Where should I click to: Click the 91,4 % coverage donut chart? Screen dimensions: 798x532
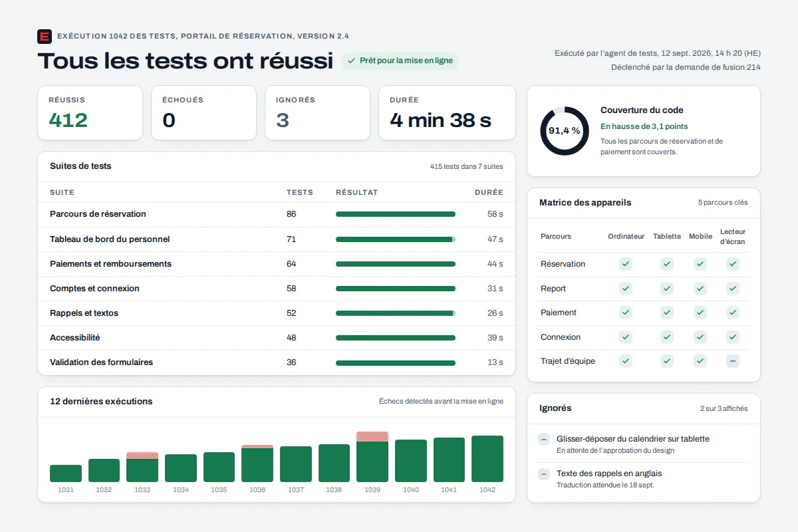[565, 131]
